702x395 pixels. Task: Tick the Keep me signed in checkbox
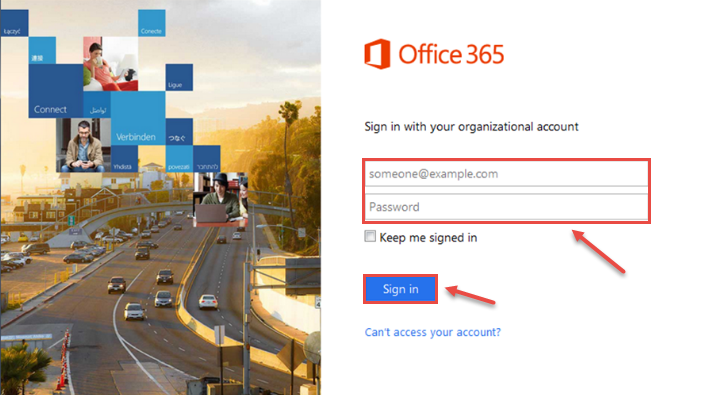coord(370,236)
